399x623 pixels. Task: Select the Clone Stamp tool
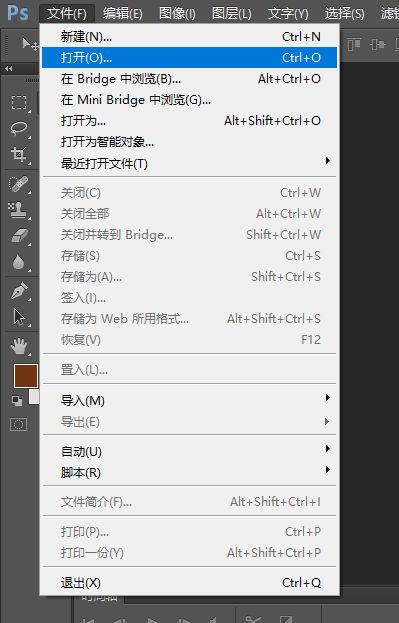pos(18,210)
